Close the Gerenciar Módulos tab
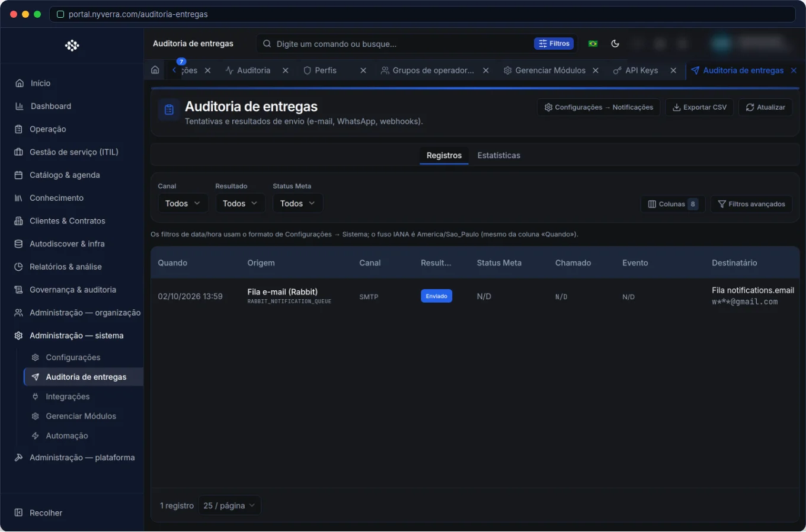Image resolution: width=806 pixels, height=532 pixels. coord(596,70)
